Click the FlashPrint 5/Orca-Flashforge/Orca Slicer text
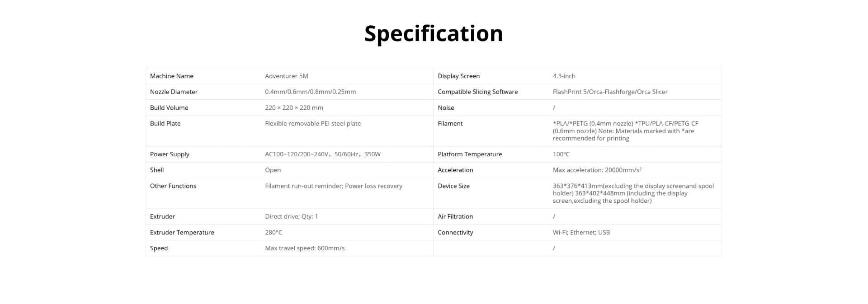868x304 pixels. (x=610, y=92)
